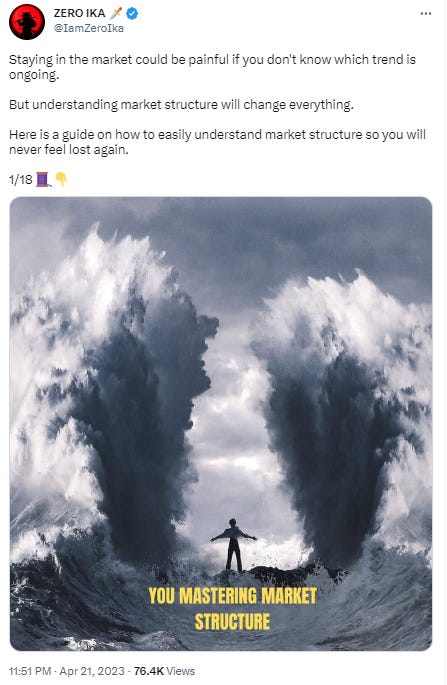Click the large left wave in the image
The image size is (447, 685).
(x=114, y=393)
